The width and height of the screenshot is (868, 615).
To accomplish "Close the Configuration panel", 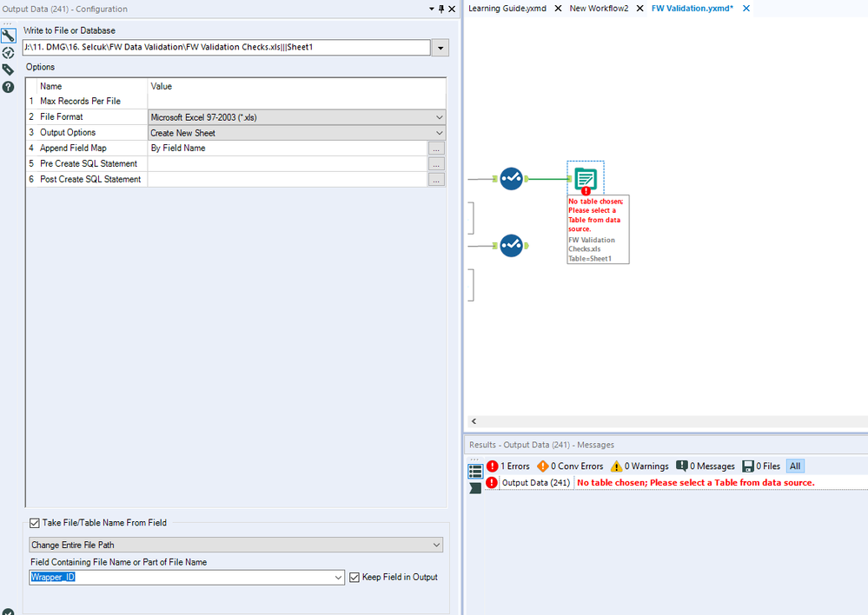I will (x=452, y=9).
